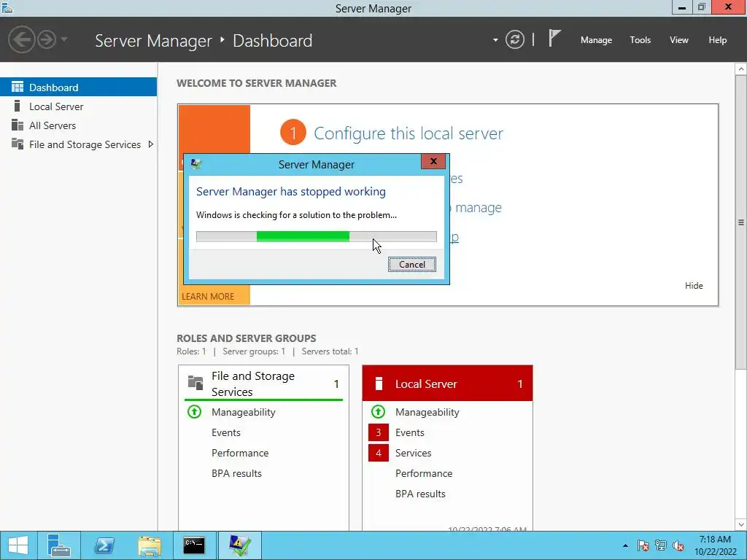747x560 pixels.
Task: Hide the welcome tile
Action: point(694,286)
